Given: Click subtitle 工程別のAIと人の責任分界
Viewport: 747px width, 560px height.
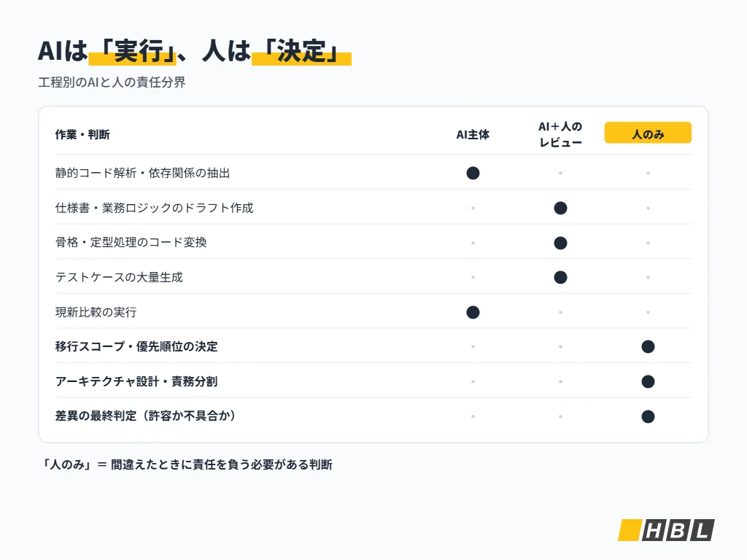Looking at the screenshot, I should pyautogui.click(x=112, y=82).
